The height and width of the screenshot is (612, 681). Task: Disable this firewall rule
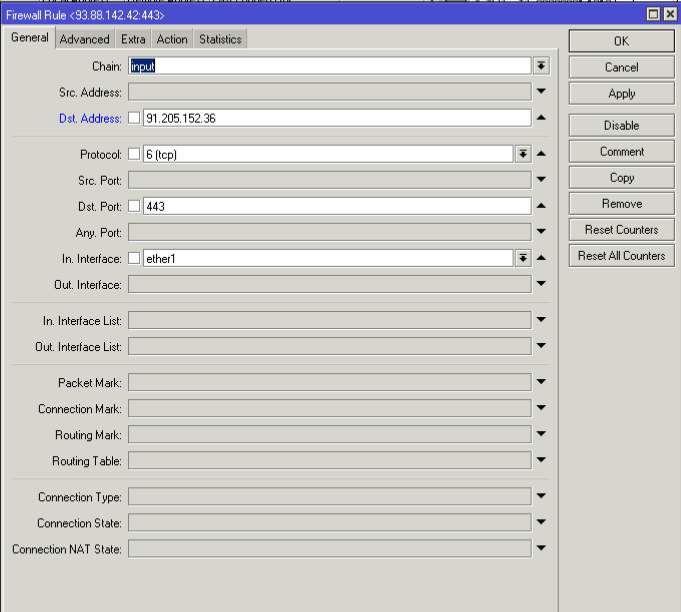621,126
